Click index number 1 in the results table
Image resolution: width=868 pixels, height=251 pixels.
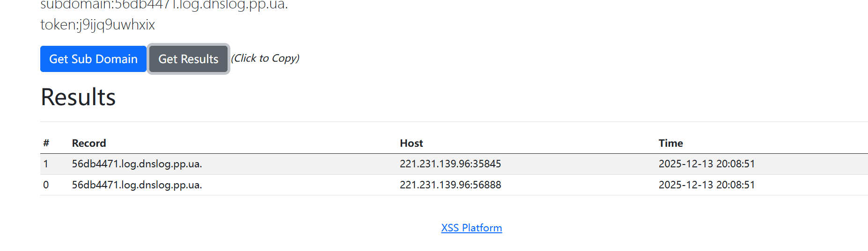tap(46, 164)
